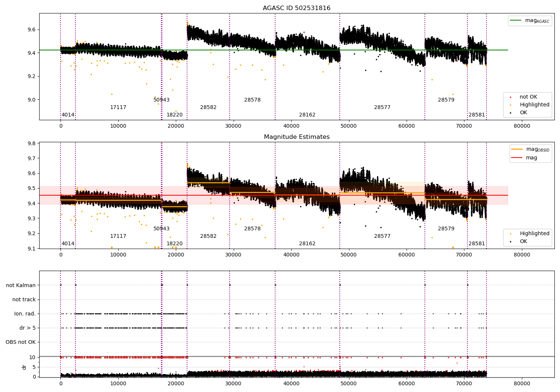The width and height of the screenshot is (560, 392).
Task: Click obsid label 28581 in the AGASC ID plot
Action: [x=477, y=115]
